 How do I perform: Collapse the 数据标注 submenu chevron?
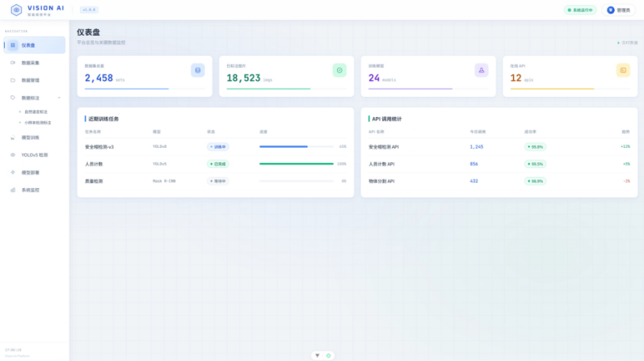[59, 98]
